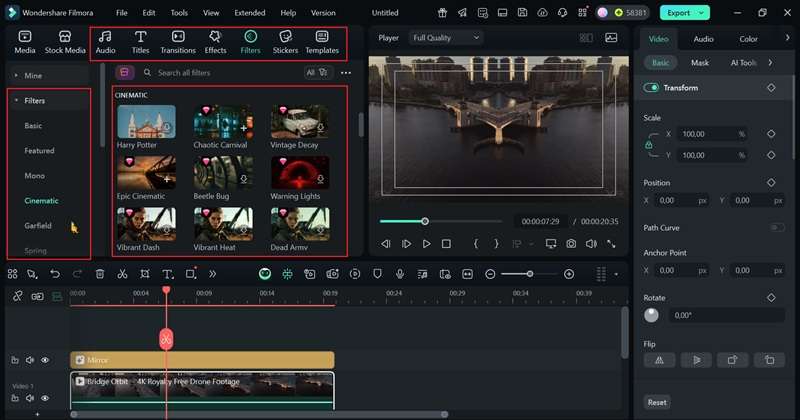
Task: Click the snapshot camera icon in player
Action: (571, 244)
